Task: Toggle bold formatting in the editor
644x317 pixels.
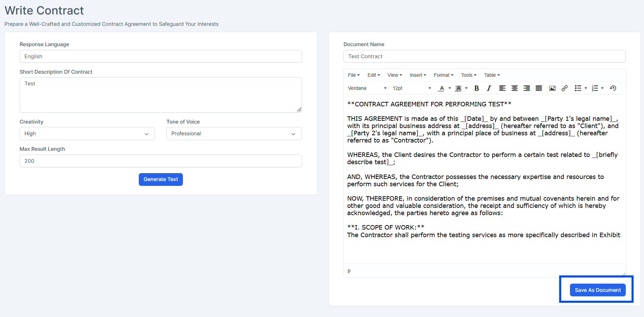Action: (x=476, y=88)
